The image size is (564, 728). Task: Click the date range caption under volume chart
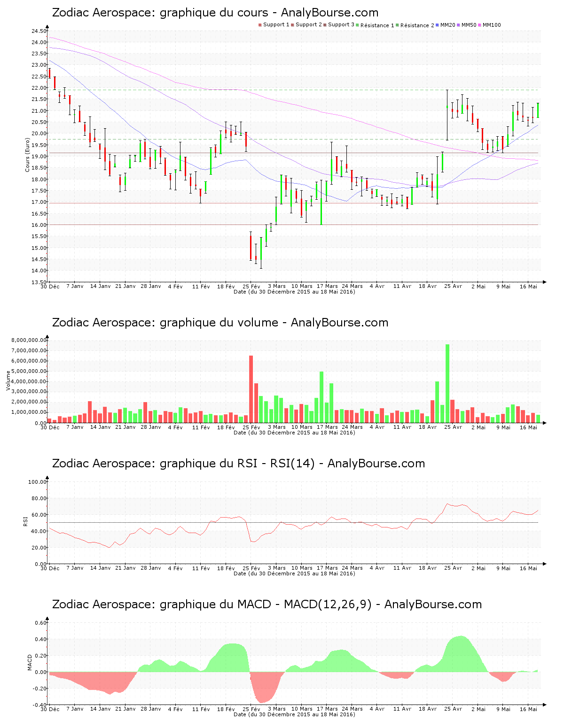pos(294,433)
